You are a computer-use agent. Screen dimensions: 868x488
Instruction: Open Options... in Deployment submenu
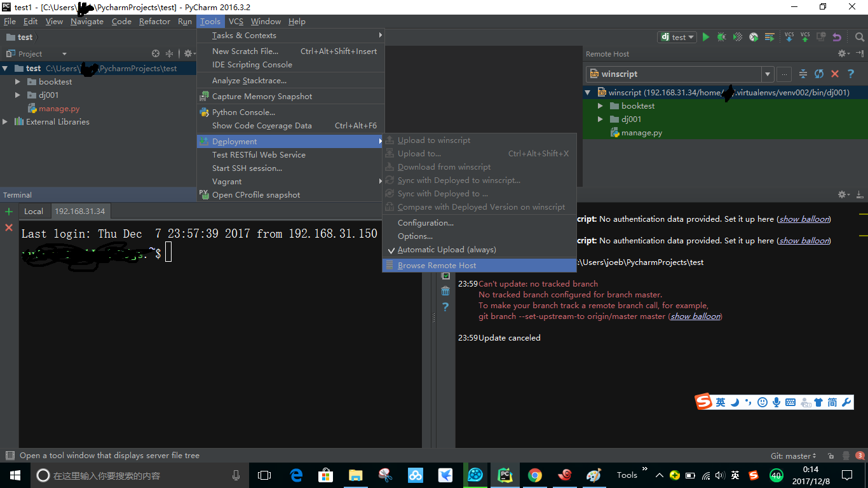click(479, 236)
